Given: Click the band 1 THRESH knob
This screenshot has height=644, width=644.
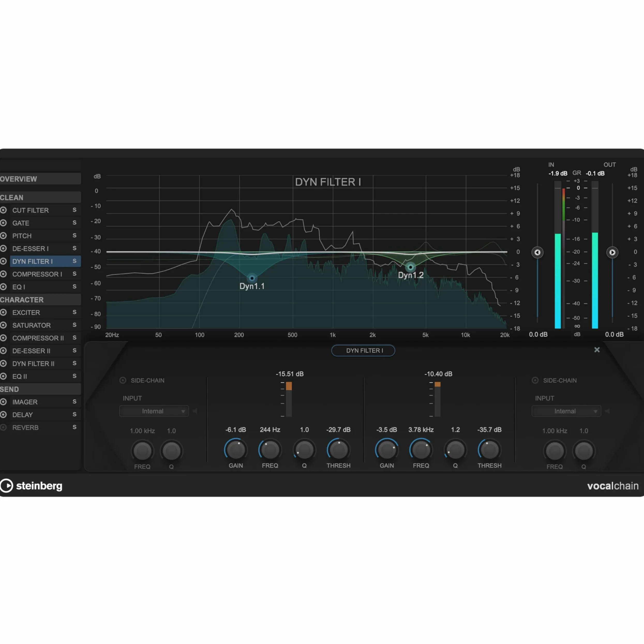Looking at the screenshot, I should click(338, 450).
